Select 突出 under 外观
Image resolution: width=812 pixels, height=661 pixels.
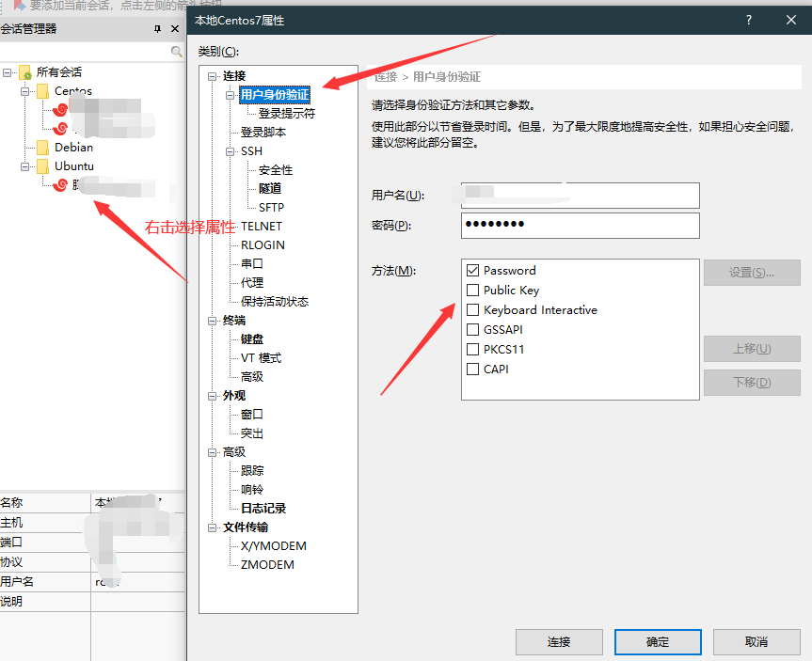251,433
